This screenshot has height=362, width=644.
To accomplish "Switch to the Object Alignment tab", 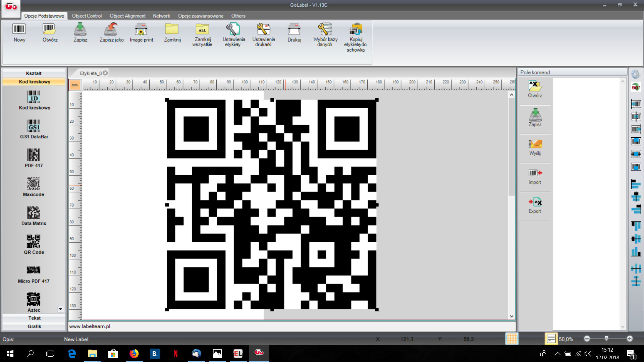I will click(127, 16).
